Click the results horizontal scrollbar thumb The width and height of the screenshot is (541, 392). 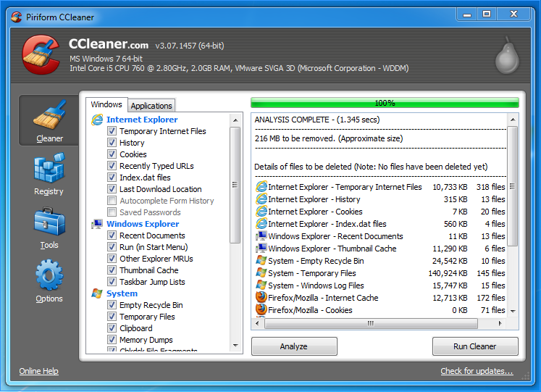point(371,323)
